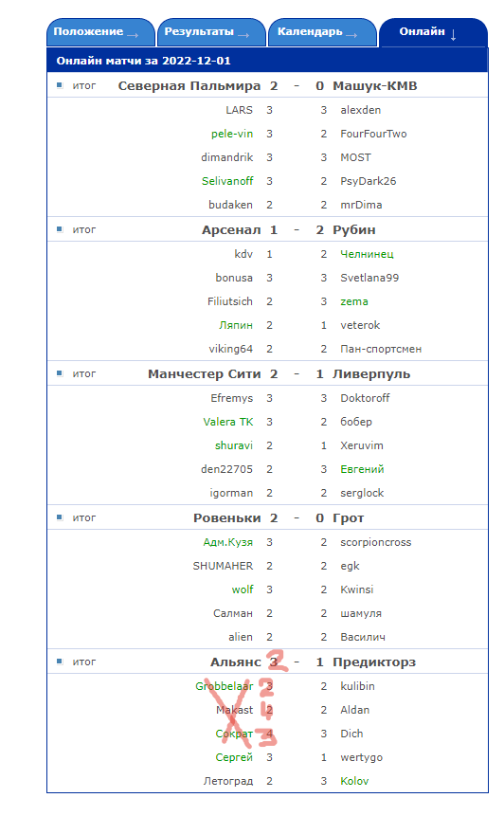The width and height of the screenshot is (504, 816).
Task: Click square icon beside Арсенал match
Action: pos(60,229)
